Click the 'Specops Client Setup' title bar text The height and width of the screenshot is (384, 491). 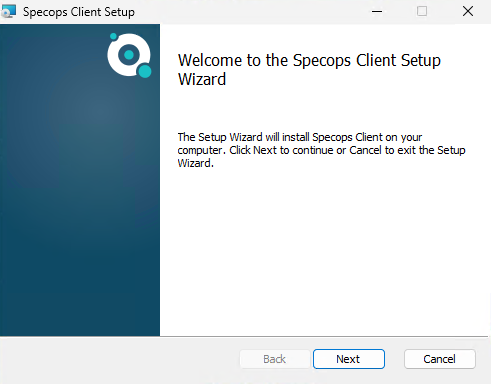(79, 12)
